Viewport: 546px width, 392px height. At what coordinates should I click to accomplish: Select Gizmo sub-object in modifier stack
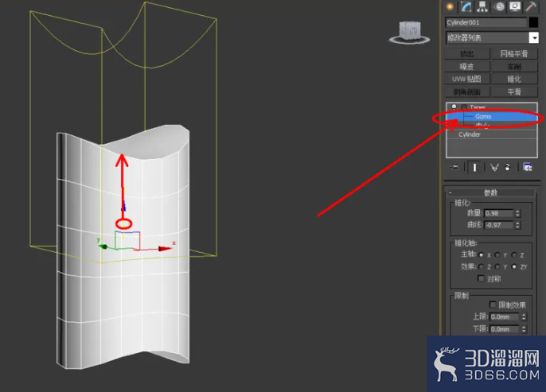[x=492, y=117]
